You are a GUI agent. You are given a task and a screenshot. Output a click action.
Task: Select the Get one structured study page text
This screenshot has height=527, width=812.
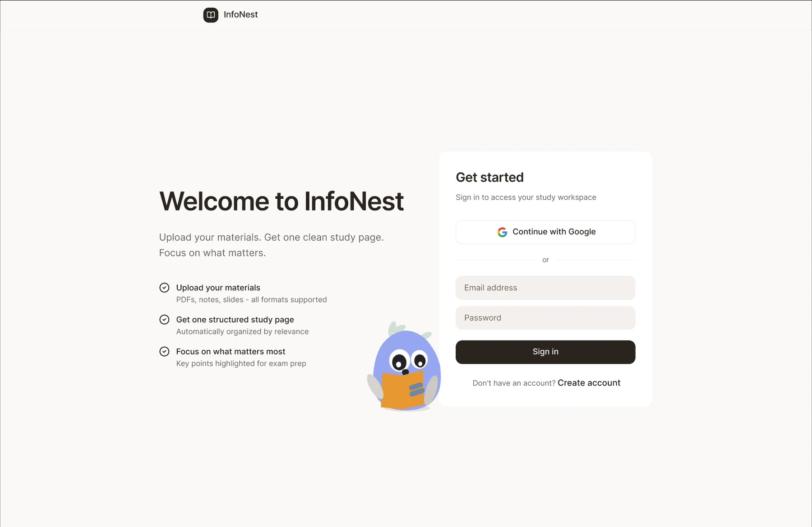[x=235, y=320]
